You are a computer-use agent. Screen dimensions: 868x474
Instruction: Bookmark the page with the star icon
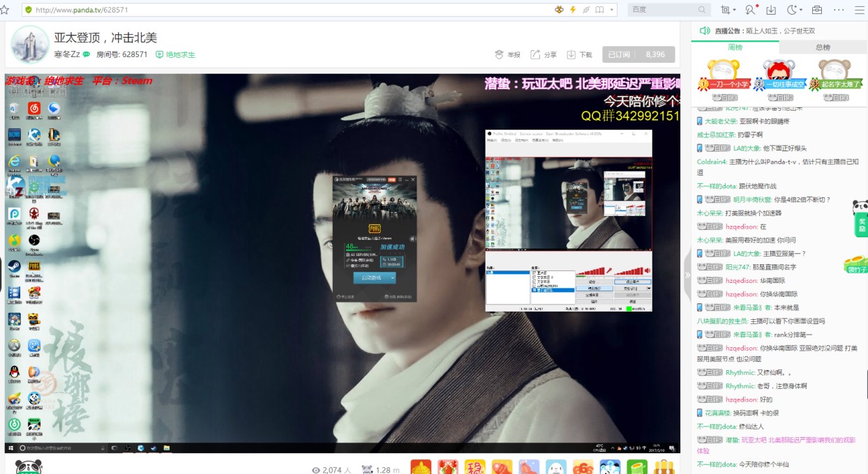pyautogui.click(x=4, y=10)
